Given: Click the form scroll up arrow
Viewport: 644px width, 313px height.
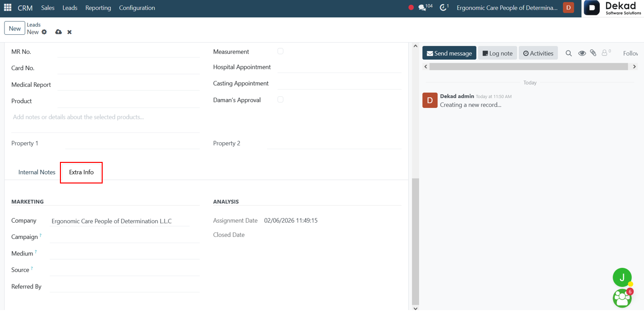Looking at the screenshot, I should [416, 46].
